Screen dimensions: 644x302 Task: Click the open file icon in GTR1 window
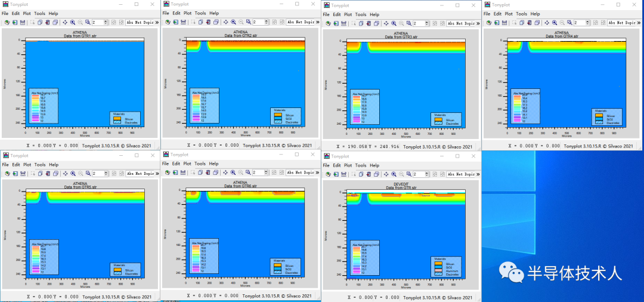pos(7,23)
